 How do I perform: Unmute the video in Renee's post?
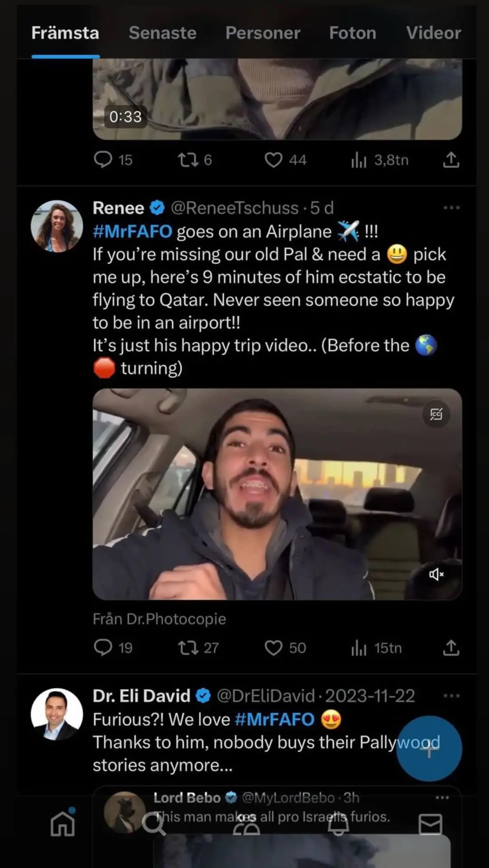click(436, 574)
